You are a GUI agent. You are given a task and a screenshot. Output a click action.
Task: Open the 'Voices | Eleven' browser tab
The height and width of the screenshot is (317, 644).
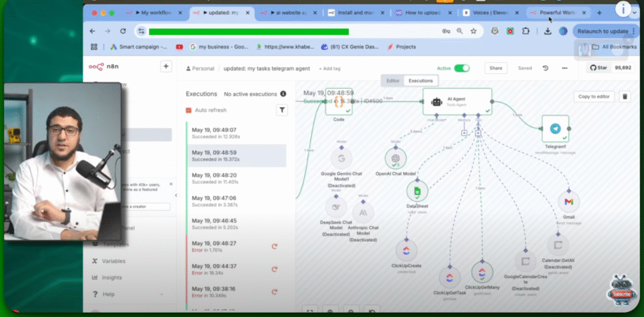click(x=490, y=13)
